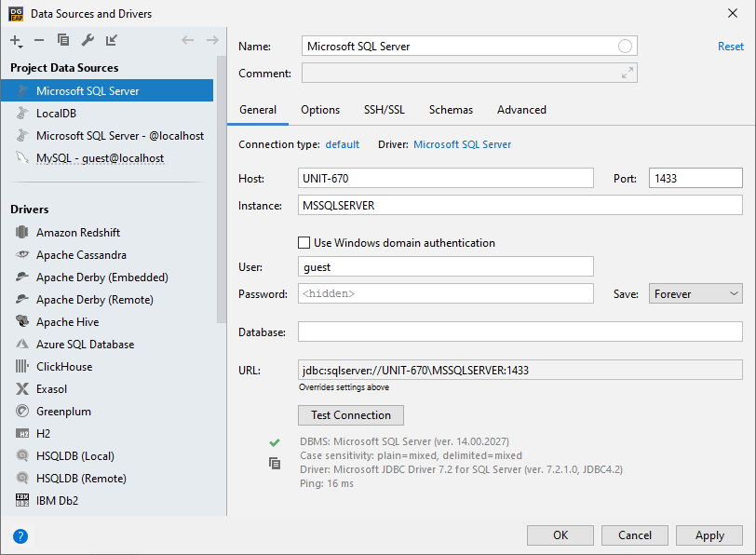Click the Test Connection button
The height and width of the screenshot is (555, 756).
[x=351, y=415]
